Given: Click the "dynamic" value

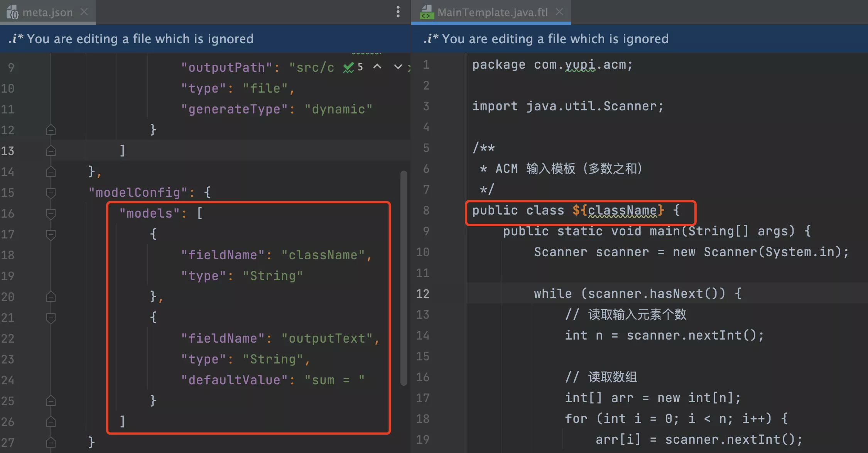Looking at the screenshot, I should [338, 109].
